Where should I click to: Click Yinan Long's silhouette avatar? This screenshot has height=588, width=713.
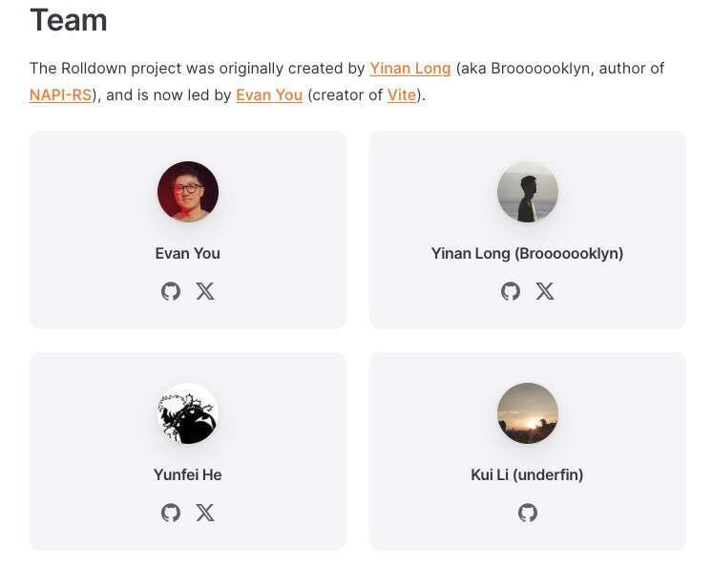528,192
